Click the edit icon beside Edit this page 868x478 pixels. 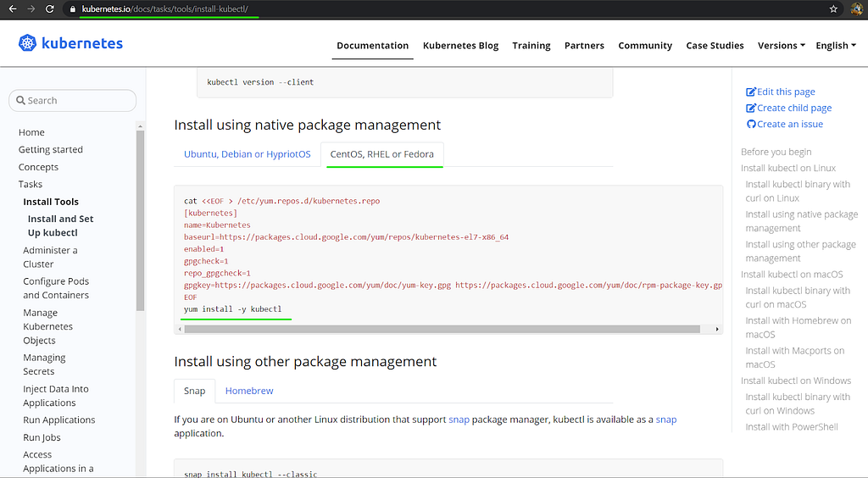click(751, 92)
